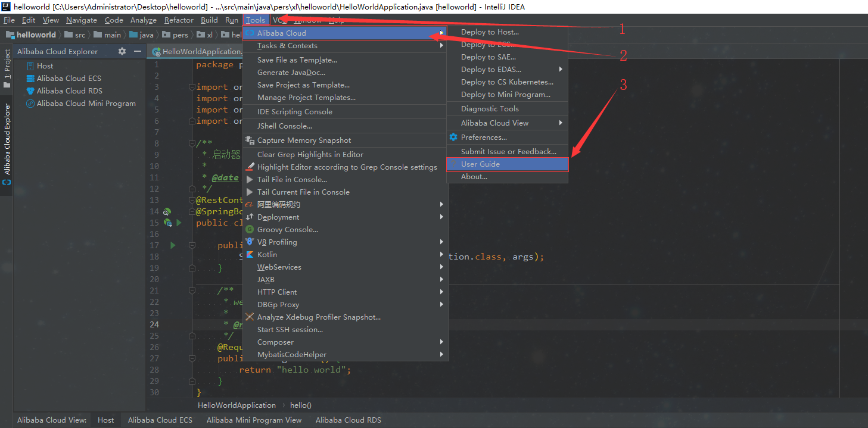
Task: Click the pers breadcrumb folder
Action: coord(175,35)
